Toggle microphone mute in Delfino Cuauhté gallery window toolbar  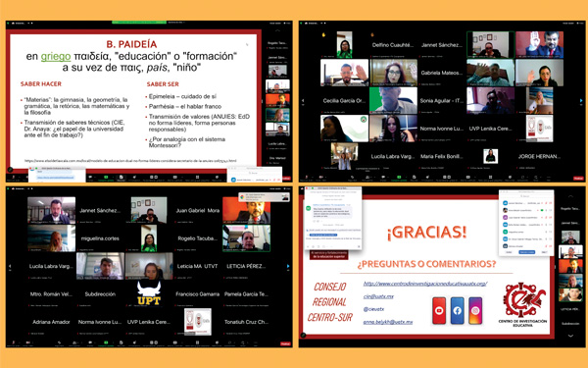pos(307,177)
